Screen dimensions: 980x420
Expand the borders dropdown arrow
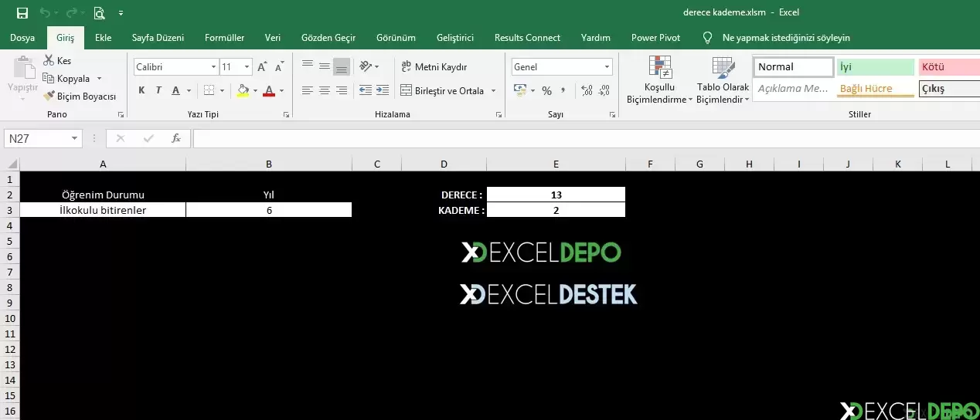pyautogui.click(x=222, y=91)
